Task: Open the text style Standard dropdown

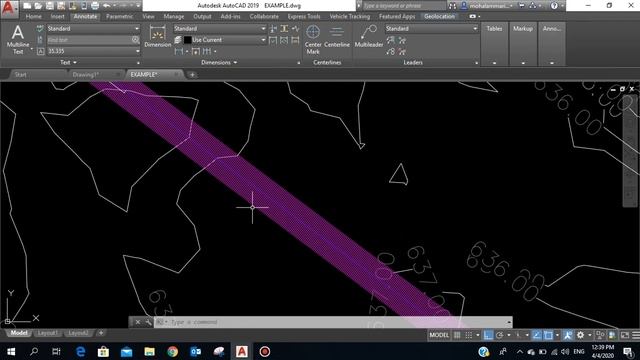Action: coord(93,29)
